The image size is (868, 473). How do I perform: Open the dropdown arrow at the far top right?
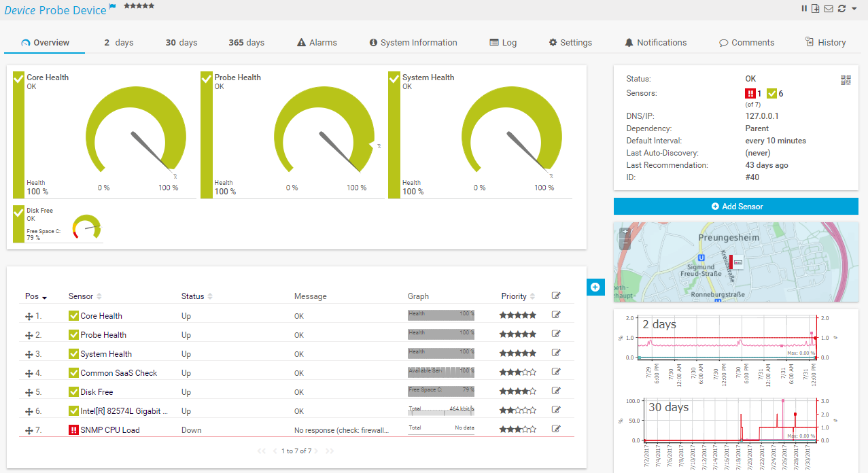[854, 8]
